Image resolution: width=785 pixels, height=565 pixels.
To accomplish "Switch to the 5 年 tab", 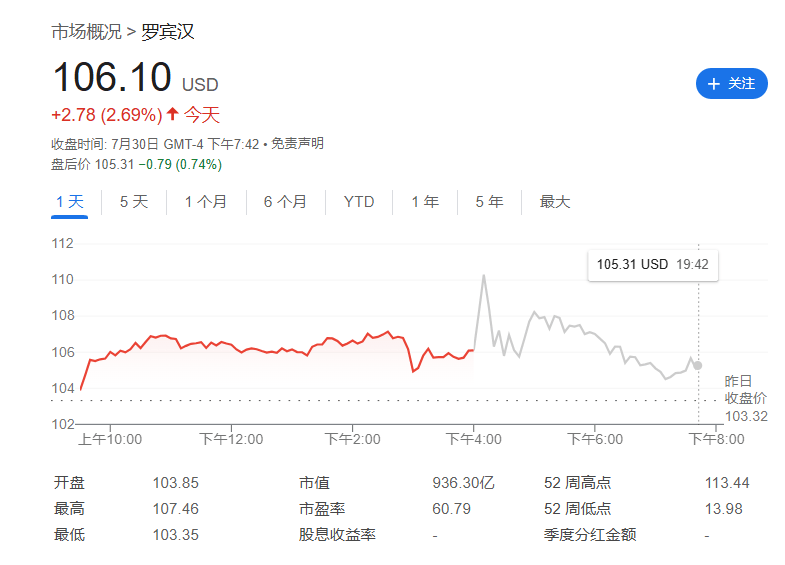I will coord(489,202).
